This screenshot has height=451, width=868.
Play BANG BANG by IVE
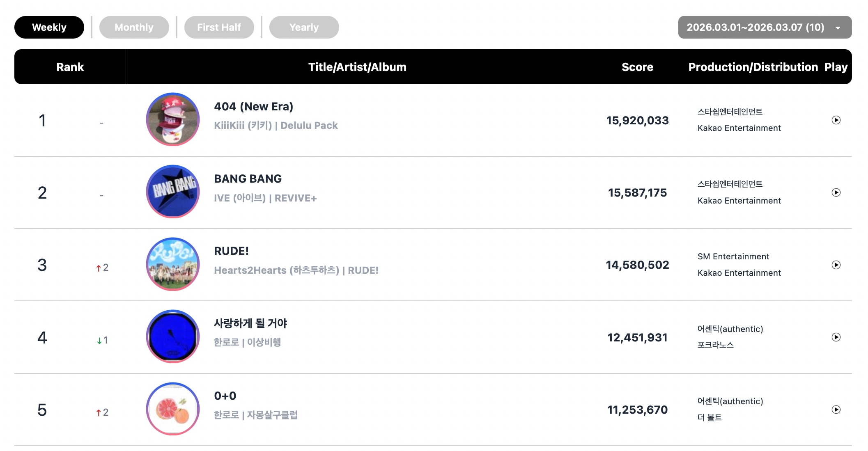pos(836,192)
